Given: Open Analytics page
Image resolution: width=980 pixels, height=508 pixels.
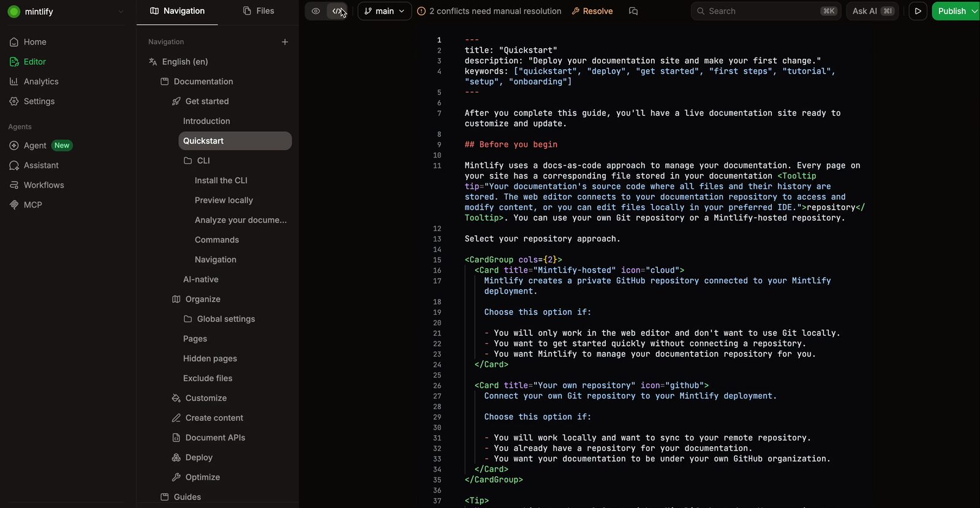Looking at the screenshot, I should click(x=41, y=82).
